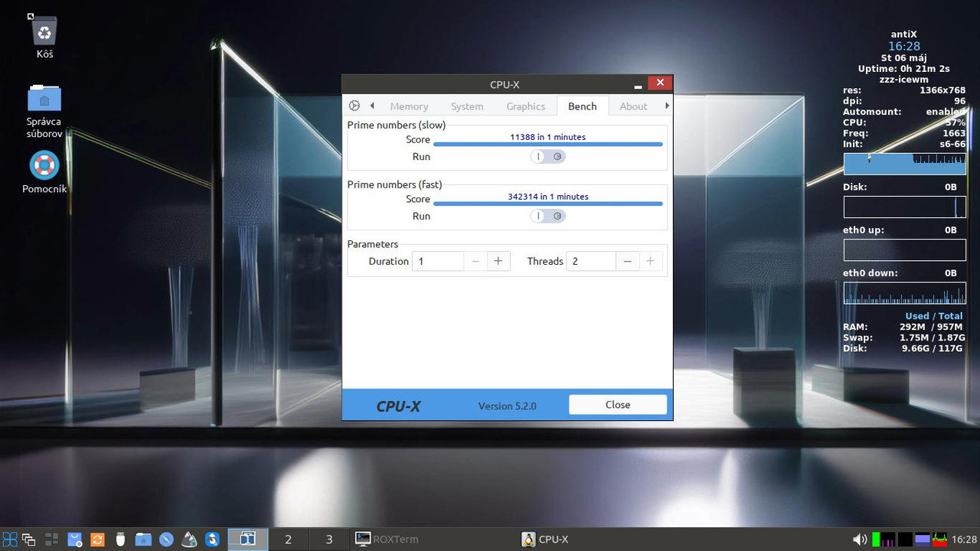Increase Threads with plus button
This screenshot has height=551, width=980.
point(650,261)
